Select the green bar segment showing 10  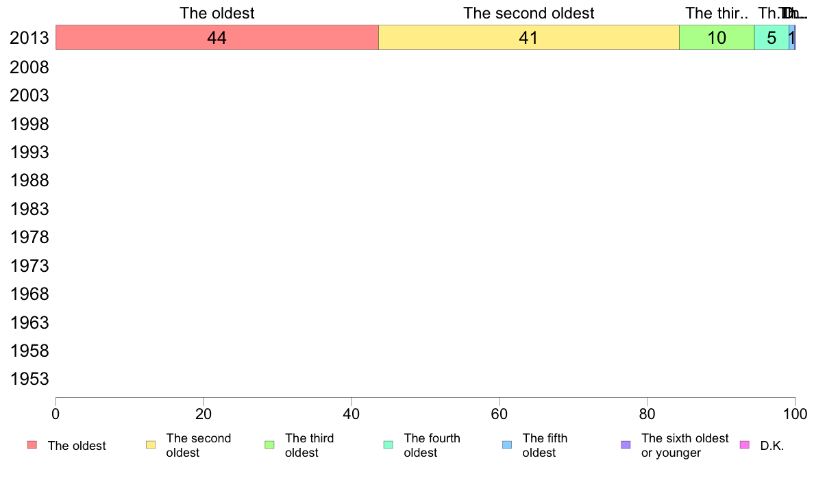coord(717,38)
